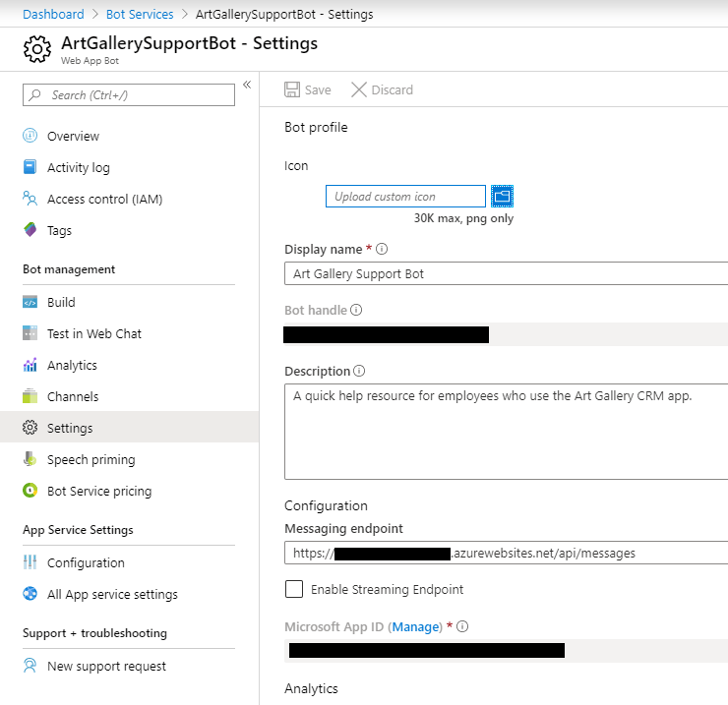Click the Bot Service pricing icon
The width and height of the screenshot is (728, 705).
point(30,491)
